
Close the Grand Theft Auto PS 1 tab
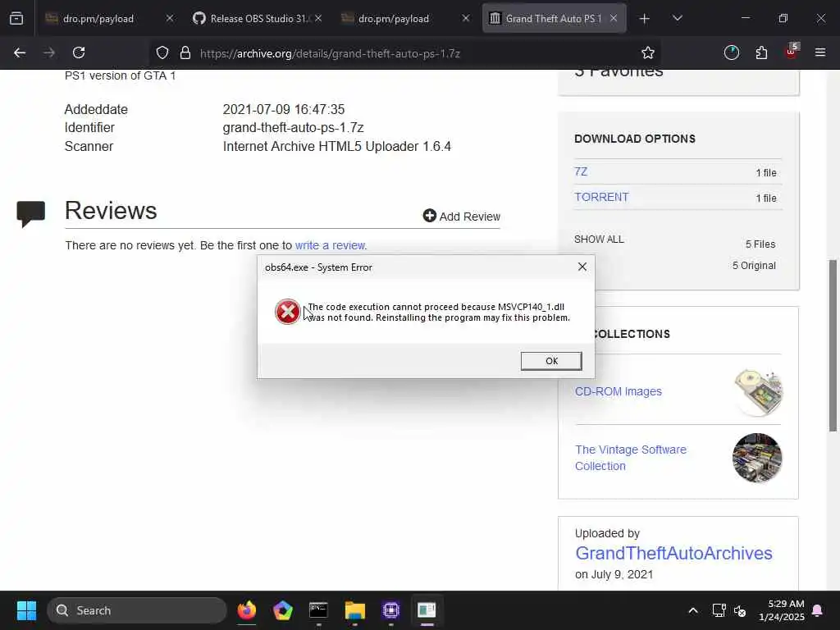pyautogui.click(x=614, y=18)
